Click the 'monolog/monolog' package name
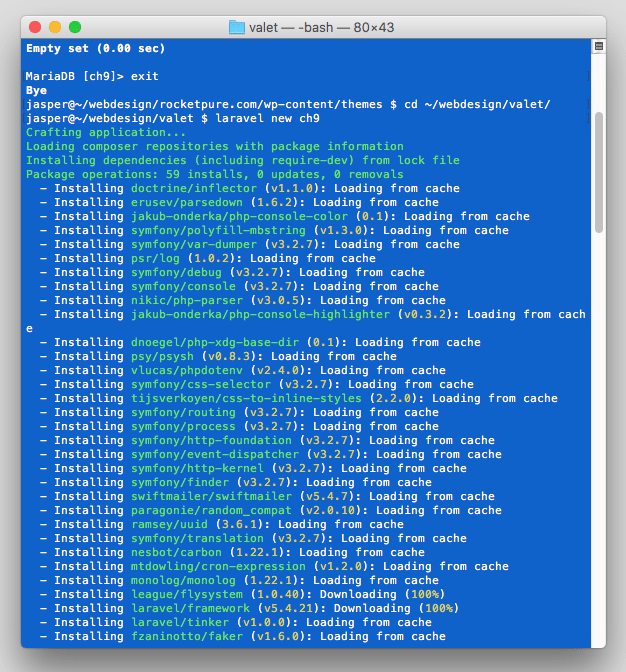 pos(183,580)
